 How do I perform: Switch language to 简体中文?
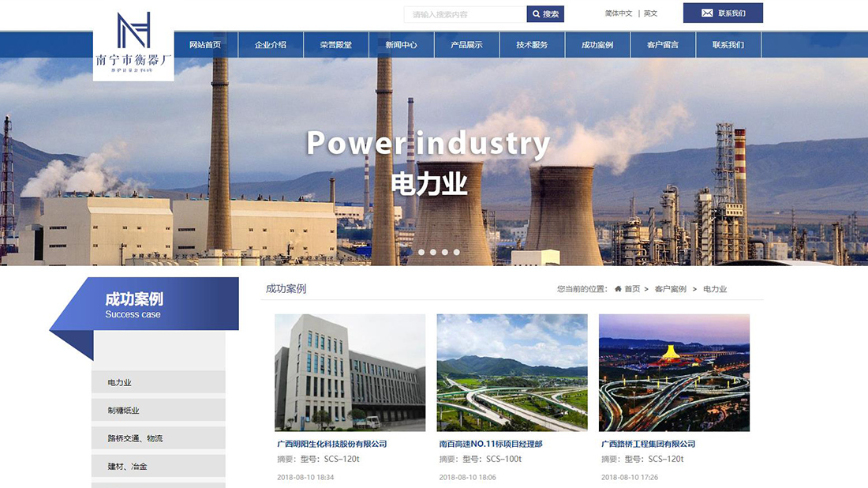coord(619,13)
